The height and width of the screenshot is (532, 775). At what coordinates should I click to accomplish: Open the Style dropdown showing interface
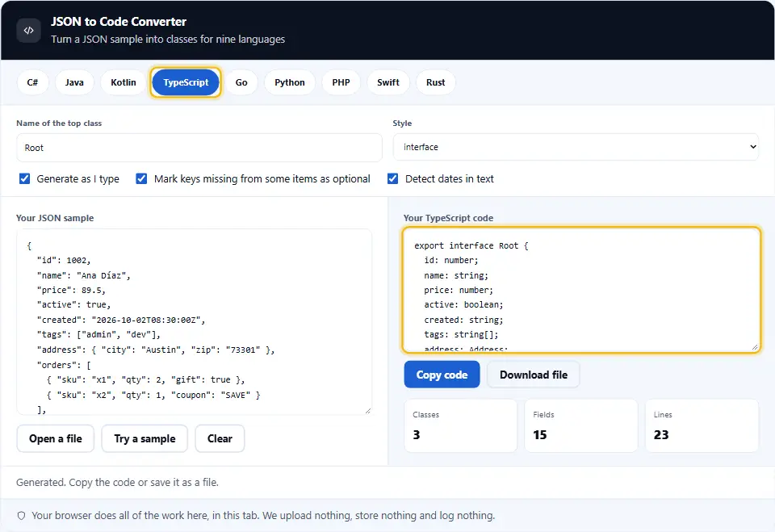[576, 147]
